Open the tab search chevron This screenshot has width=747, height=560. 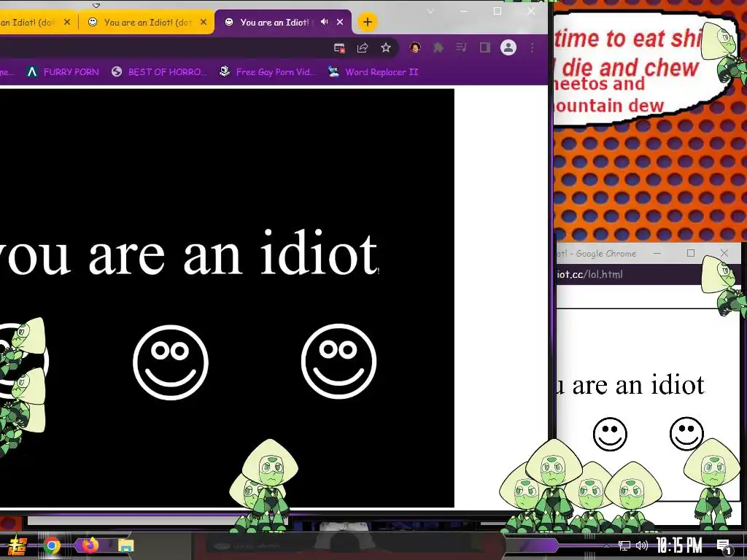[x=430, y=12]
